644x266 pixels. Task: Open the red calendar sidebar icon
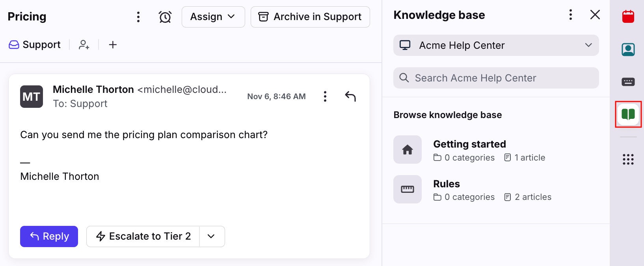[x=628, y=17]
